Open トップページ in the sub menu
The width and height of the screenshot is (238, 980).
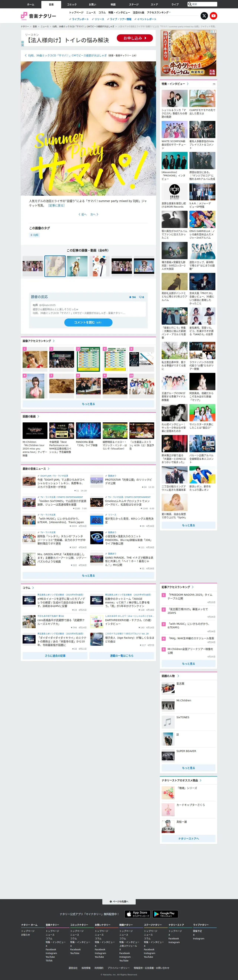tap(76, 13)
